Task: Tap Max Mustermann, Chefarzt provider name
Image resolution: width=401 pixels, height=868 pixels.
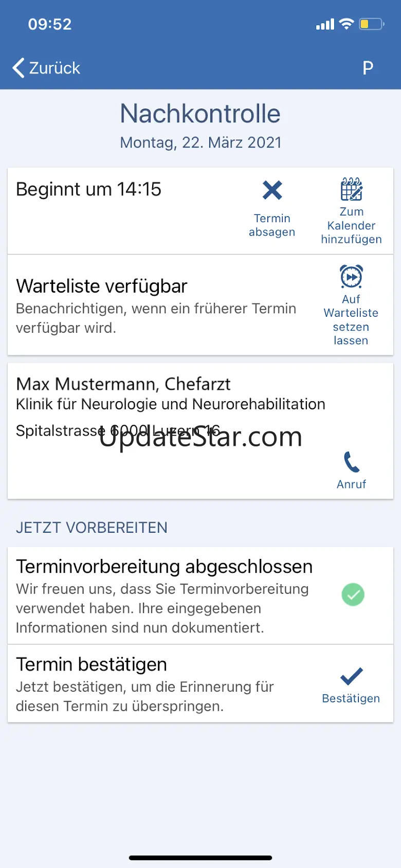Action: click(x=123, y=384)
